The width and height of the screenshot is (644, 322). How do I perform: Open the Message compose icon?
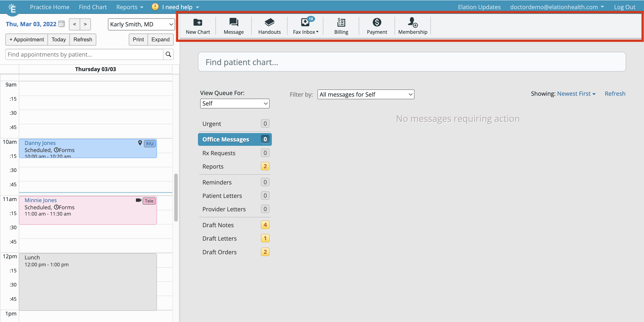[x=234, y=22]
